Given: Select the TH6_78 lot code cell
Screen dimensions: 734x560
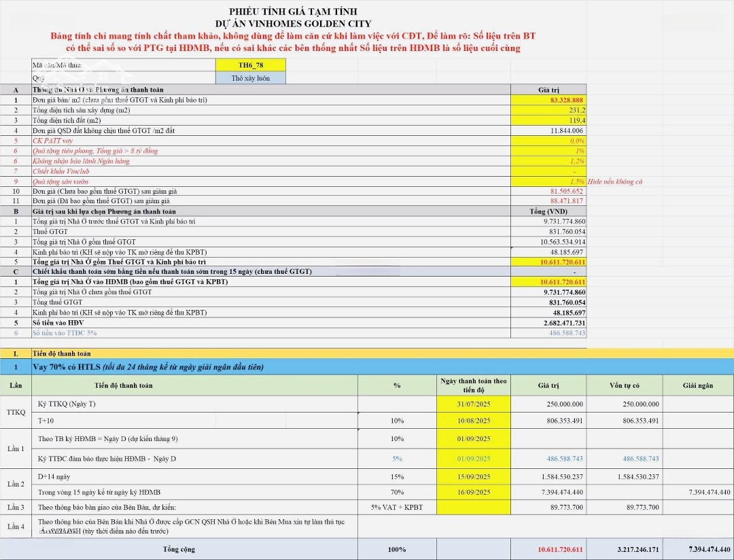Looking at the screenshot, I should coord(250,65).
